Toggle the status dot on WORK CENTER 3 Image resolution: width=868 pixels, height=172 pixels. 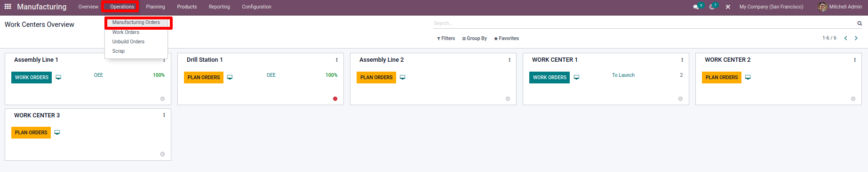pos(162,154)
